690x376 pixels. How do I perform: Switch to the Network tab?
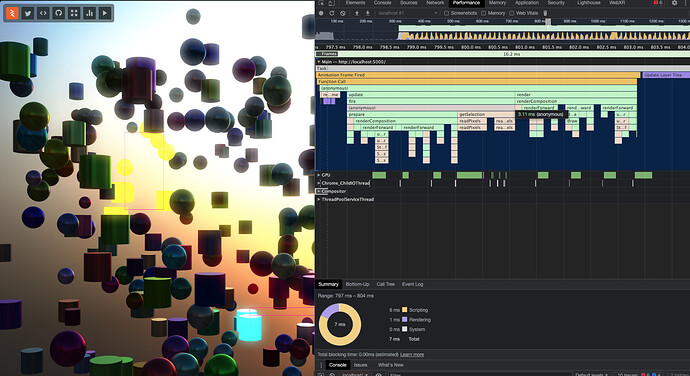[x=435, y=3]
